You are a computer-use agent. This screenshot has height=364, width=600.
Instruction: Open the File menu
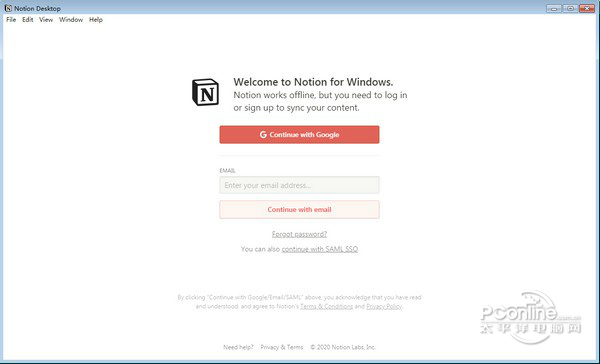tap(11, 20)
